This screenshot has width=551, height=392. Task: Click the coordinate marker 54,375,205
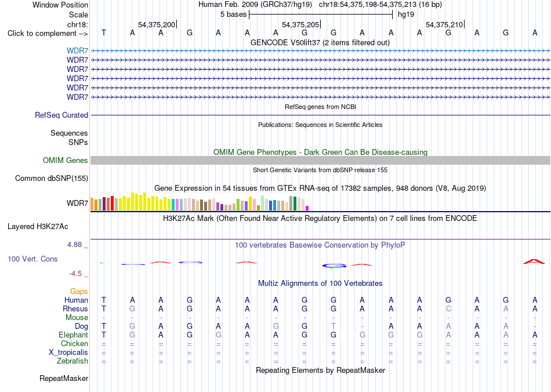[300, 24]
